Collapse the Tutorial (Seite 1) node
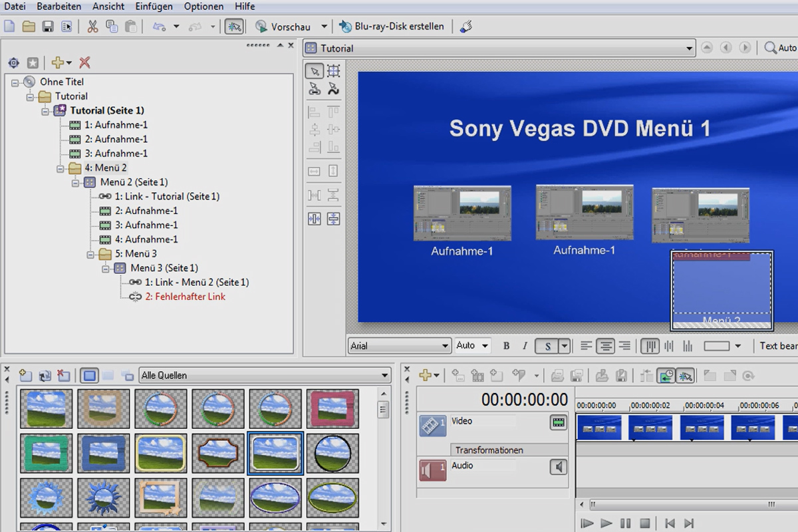 45,111
